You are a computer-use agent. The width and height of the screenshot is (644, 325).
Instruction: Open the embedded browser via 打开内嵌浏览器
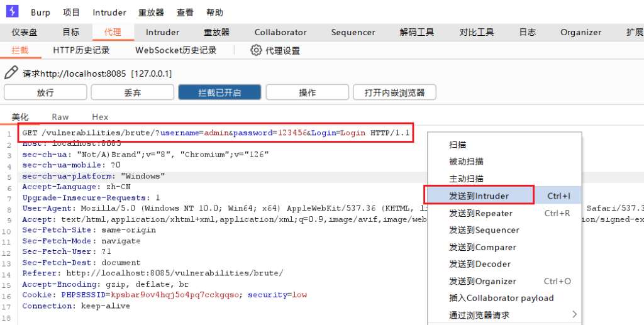(x=394, y=92)
